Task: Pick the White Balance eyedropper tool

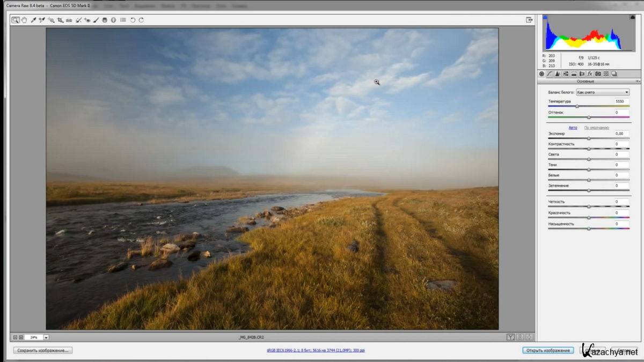Action: point(33,20)
